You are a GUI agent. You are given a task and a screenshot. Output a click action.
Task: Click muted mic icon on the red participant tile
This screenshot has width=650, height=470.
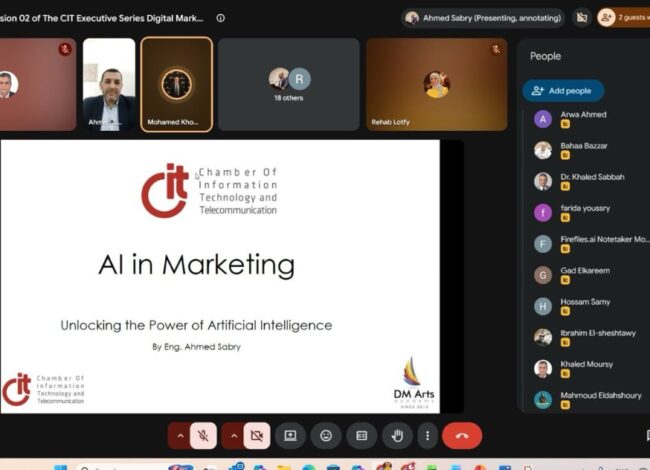(x=65, y=49)
